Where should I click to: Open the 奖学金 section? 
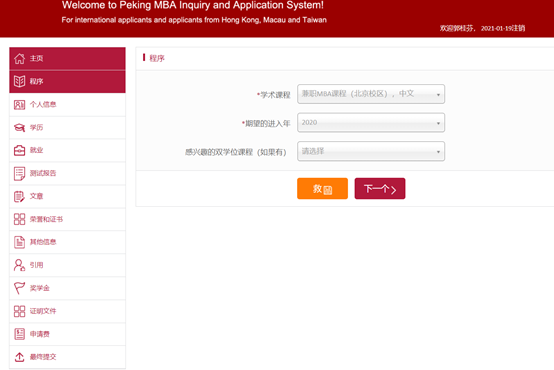[x=67, y=288]
